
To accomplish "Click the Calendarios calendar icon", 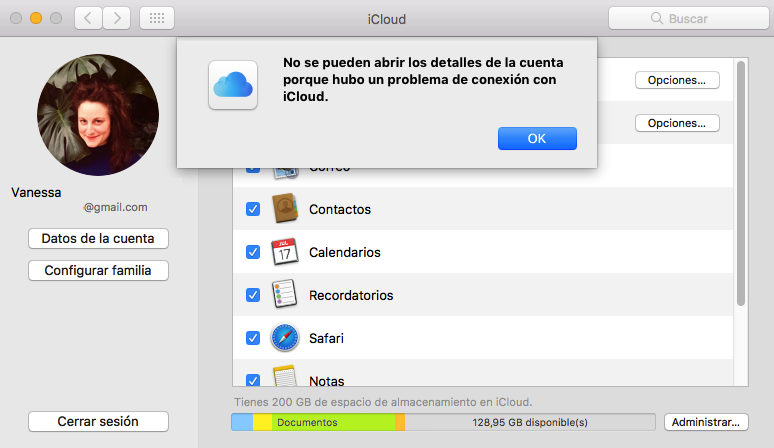I will (285, 252).
